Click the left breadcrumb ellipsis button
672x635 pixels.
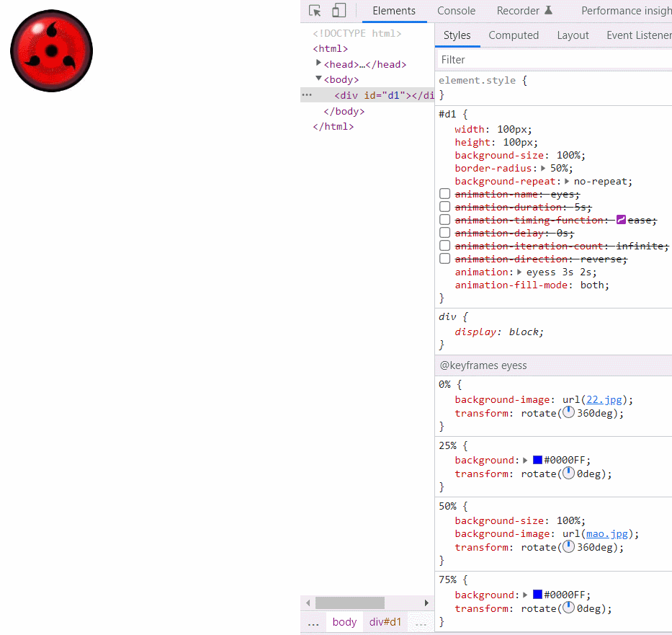313,623
